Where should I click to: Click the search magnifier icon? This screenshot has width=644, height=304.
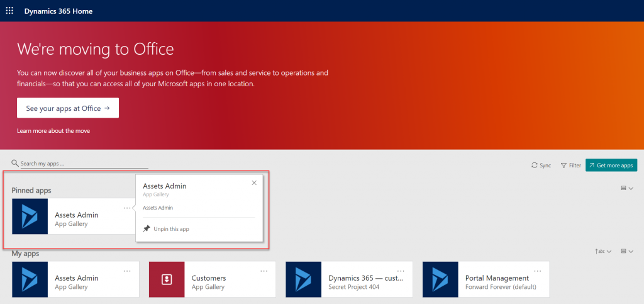click(15, 163)
